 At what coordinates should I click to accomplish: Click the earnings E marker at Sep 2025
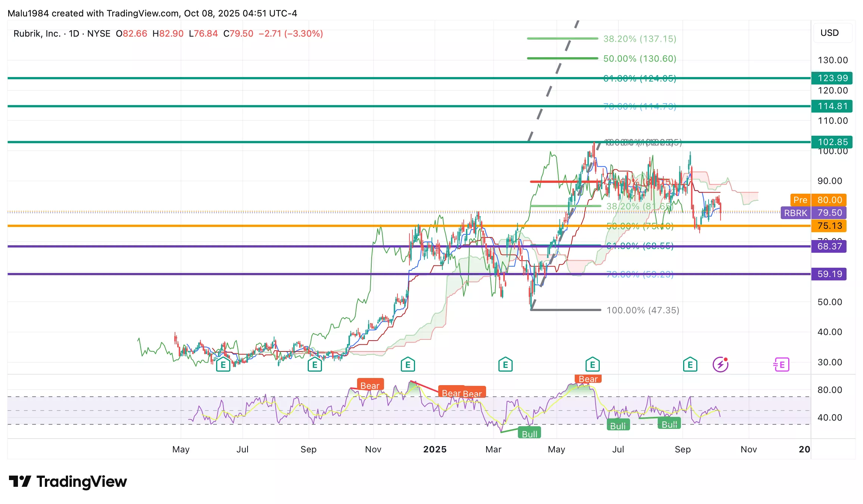(690, 364)
